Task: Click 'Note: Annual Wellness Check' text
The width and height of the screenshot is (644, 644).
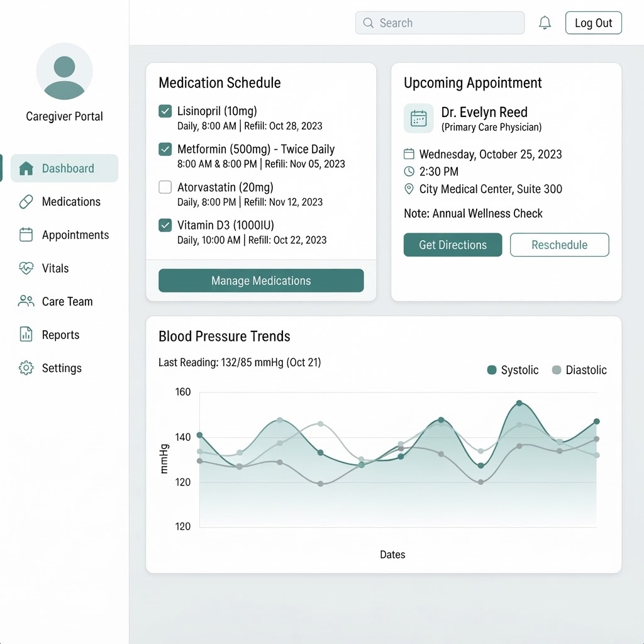Action: coord(473,214)
